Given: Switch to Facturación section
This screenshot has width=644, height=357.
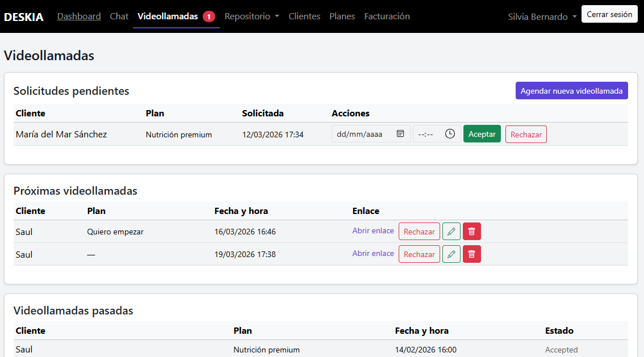Looking at the screenshot, I should point(387,16).
